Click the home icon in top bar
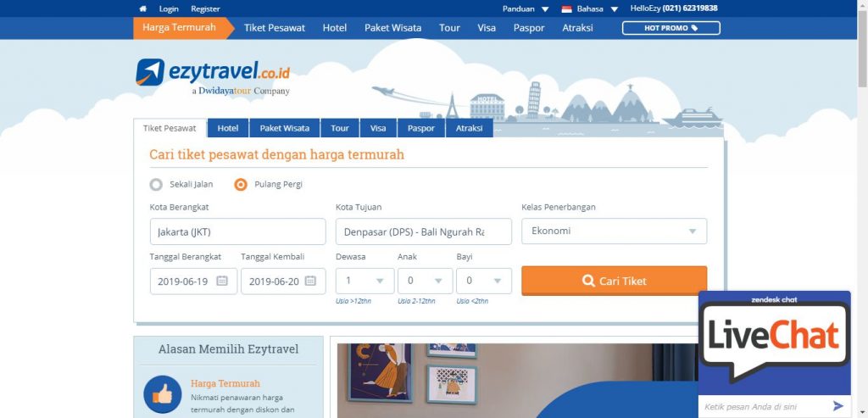 (142, 8)
